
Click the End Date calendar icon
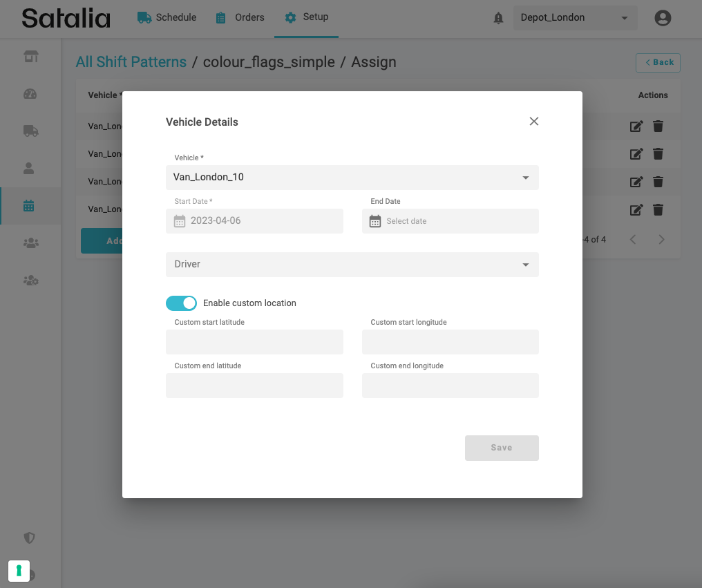tap(375, 221)
